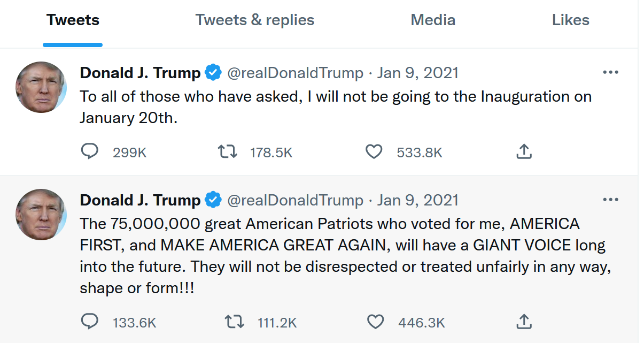Open the Likes tab

571,20
